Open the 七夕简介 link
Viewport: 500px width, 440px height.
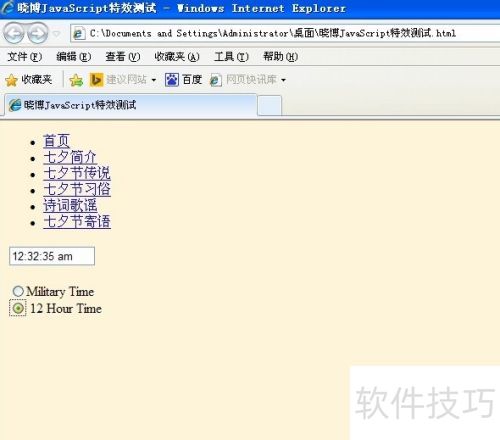[x=70, y=157]
